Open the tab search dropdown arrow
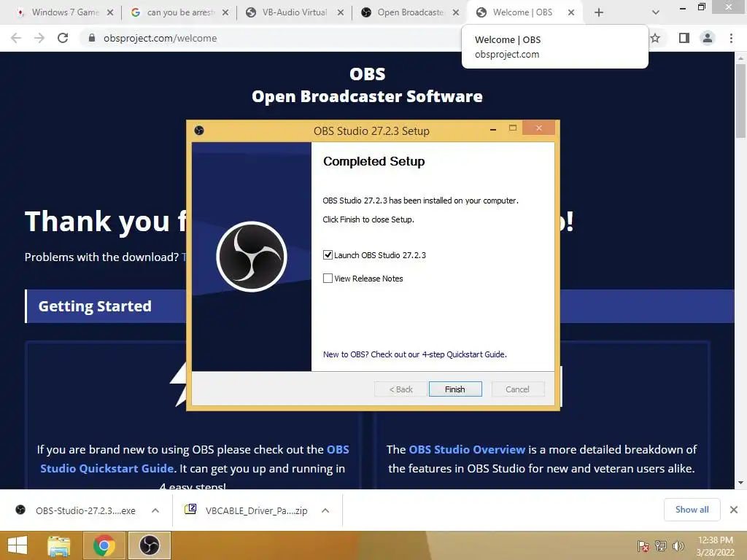 point(656,12)
